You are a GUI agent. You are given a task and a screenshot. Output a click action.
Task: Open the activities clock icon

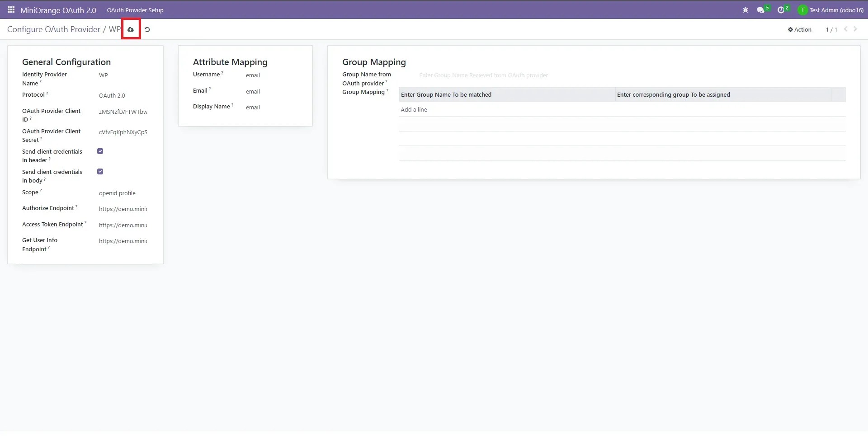pyautogui.click(x=782, y=9)
